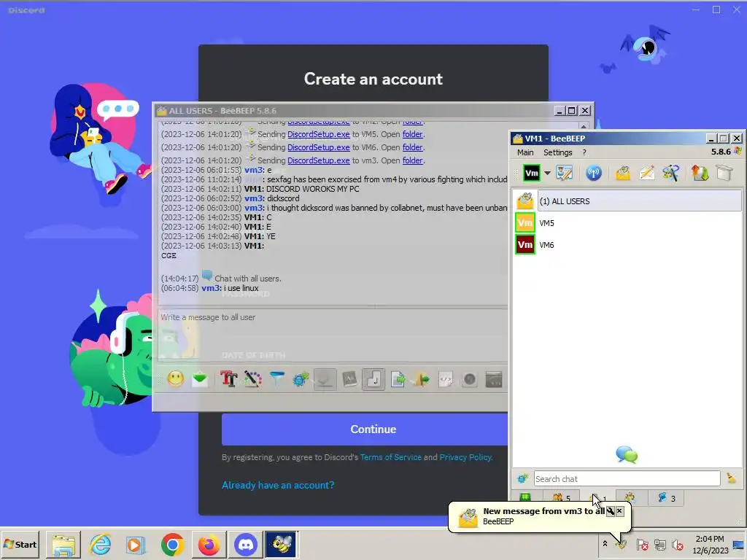Open the Main menu in BeeBEEP
The width and height of the screenshot is (747, 560).
pos(525,152)
